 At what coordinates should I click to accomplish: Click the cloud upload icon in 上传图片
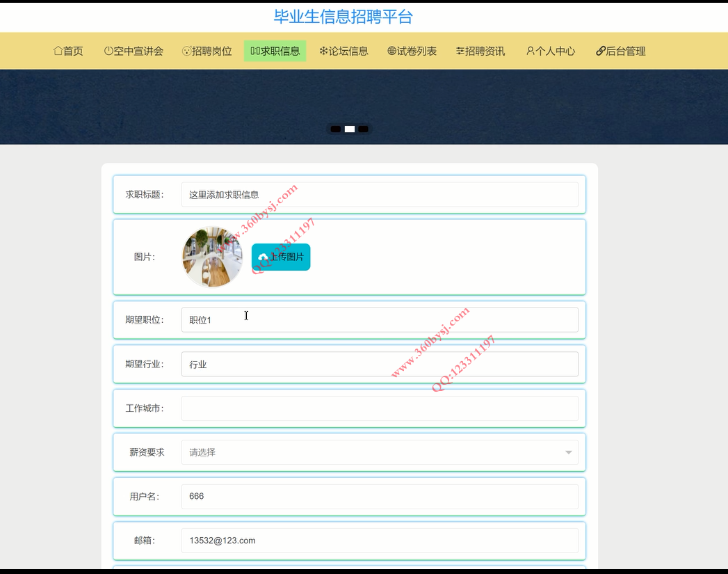point(263,257)
